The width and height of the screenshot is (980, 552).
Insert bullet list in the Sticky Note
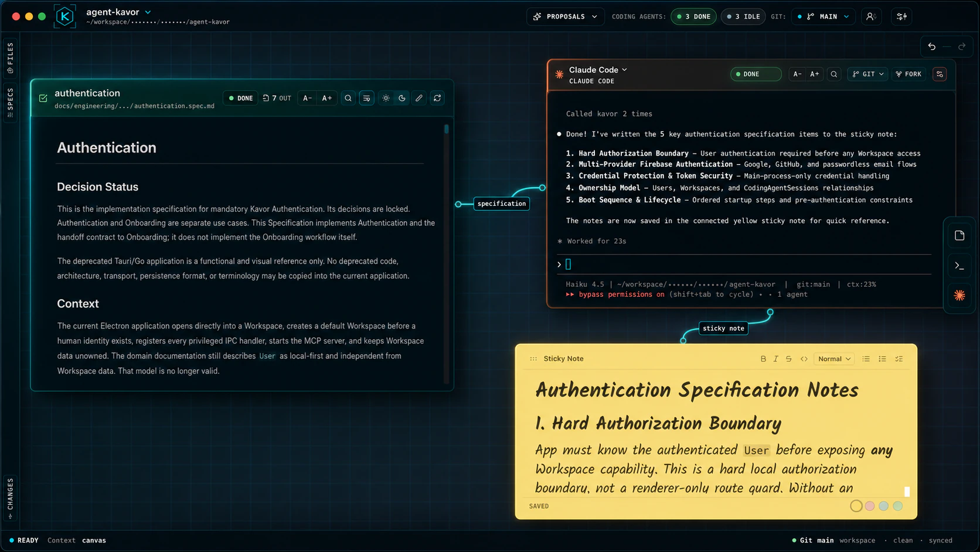pos(866,359)
